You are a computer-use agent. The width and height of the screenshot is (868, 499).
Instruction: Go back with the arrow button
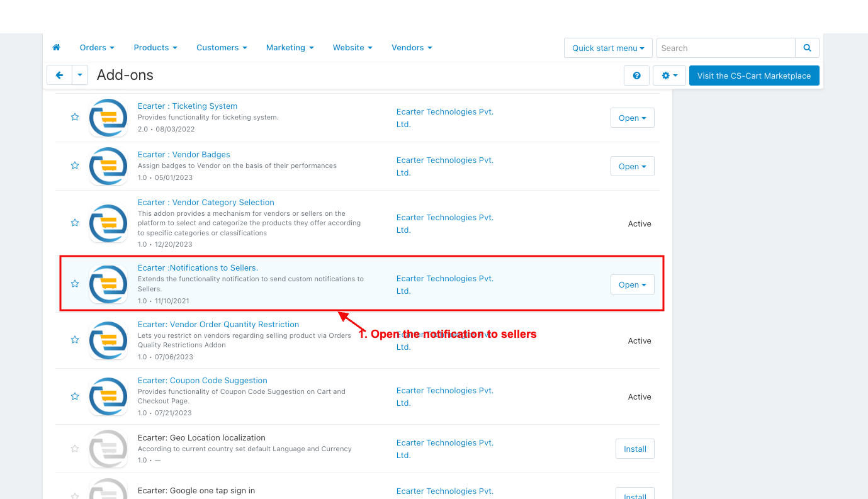[x=59, y=75]
